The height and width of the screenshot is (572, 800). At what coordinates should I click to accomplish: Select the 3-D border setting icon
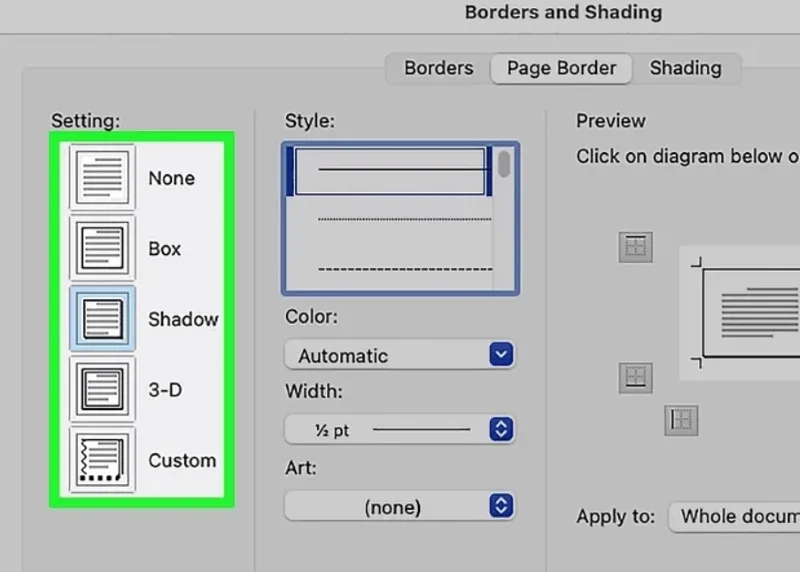[102, 389]
